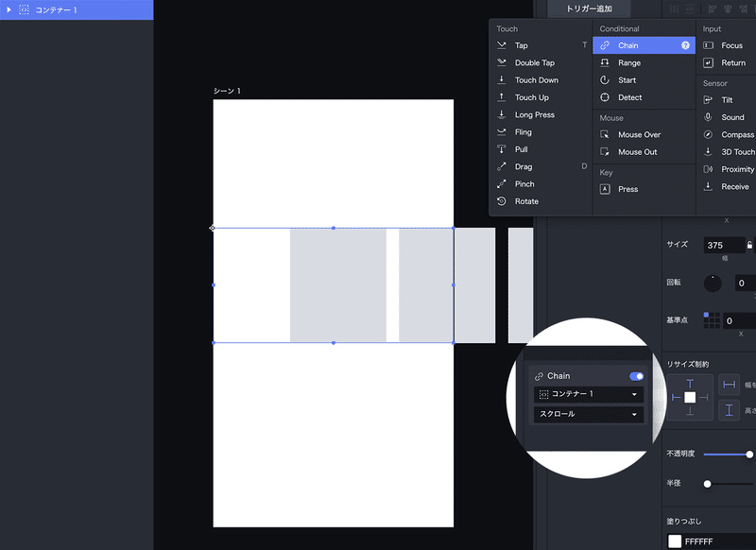Select the Mouse Over trigger icon
The image size is (756, 550).
click(x=605, y=134)
